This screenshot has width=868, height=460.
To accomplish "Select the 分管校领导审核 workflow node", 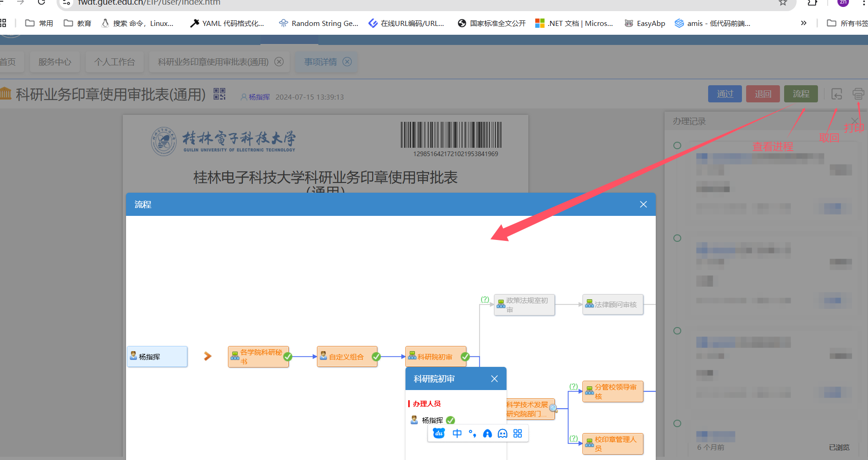I will click(x=613, y=391).
